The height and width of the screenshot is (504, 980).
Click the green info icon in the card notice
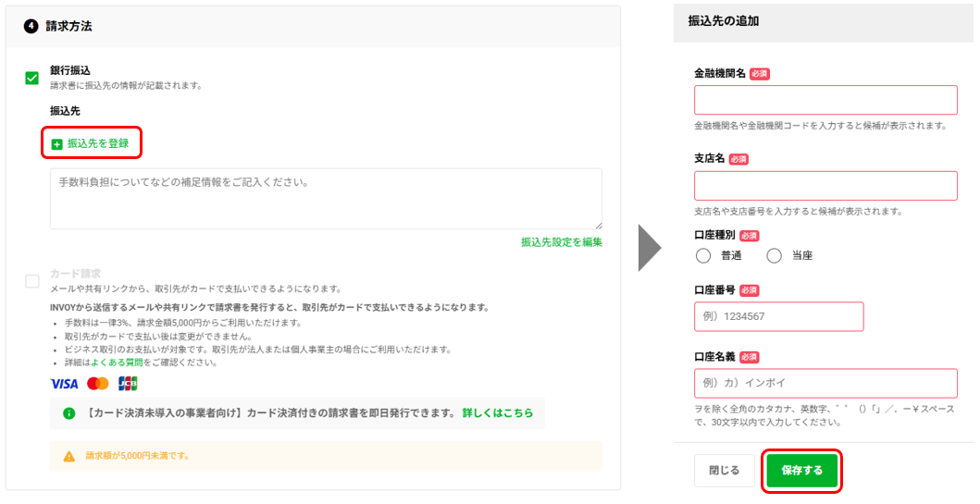[68, 413]
